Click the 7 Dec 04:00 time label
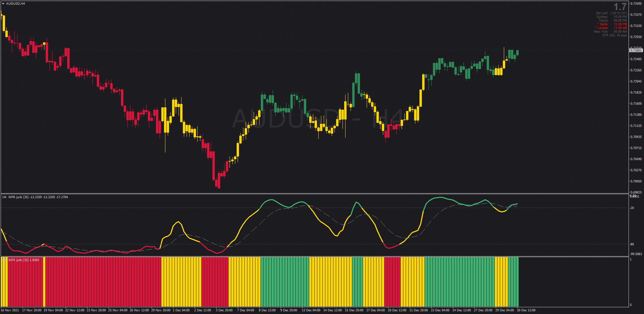 pos(246,310)
